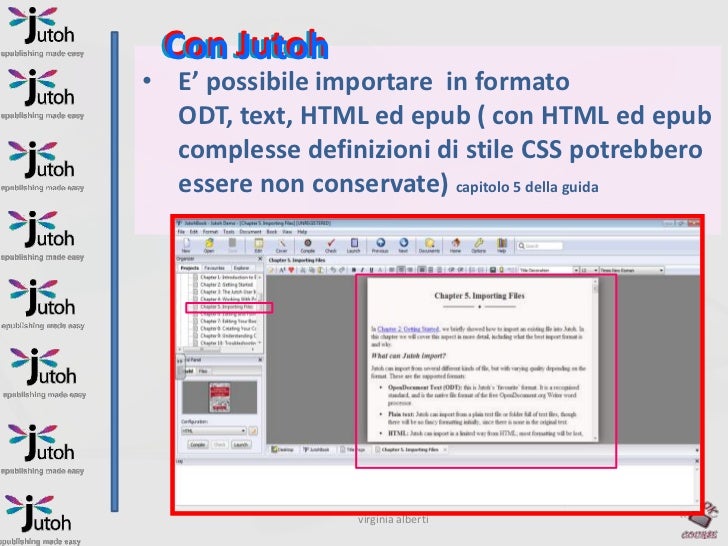Click the undo arrow in editor toolbar
The image size is (728, 546).
pos(333,270)
